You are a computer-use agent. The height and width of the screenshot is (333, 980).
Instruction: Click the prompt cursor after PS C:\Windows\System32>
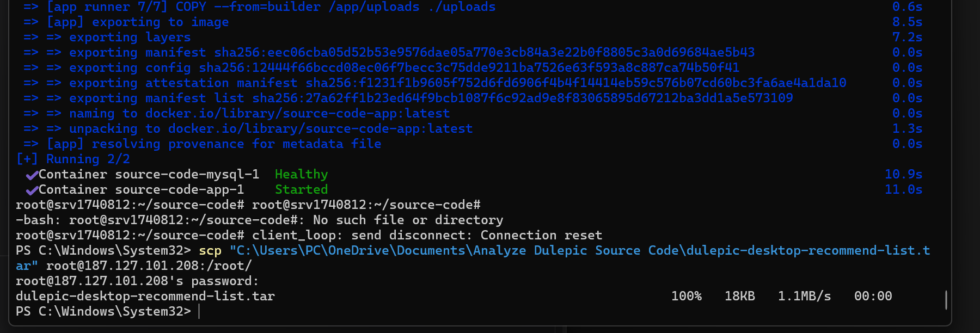pyautogui.click(x=199, y=311)
